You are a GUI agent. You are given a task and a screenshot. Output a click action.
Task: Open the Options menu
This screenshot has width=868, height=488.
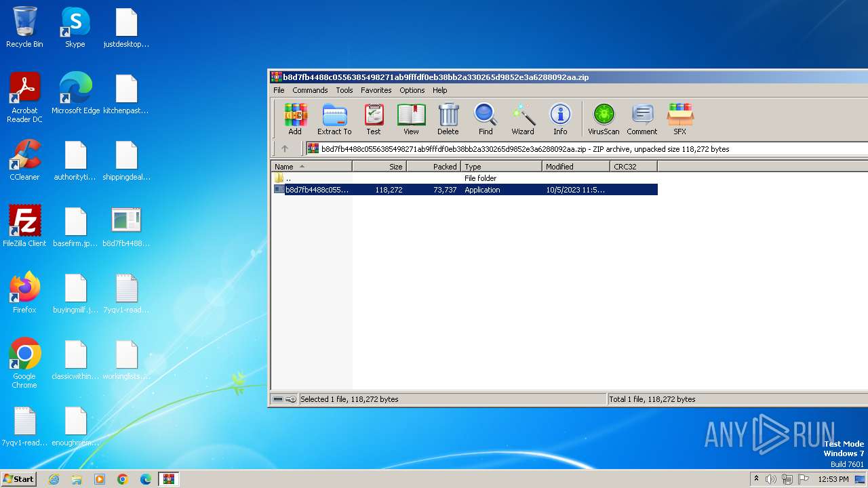coord(412,90)
